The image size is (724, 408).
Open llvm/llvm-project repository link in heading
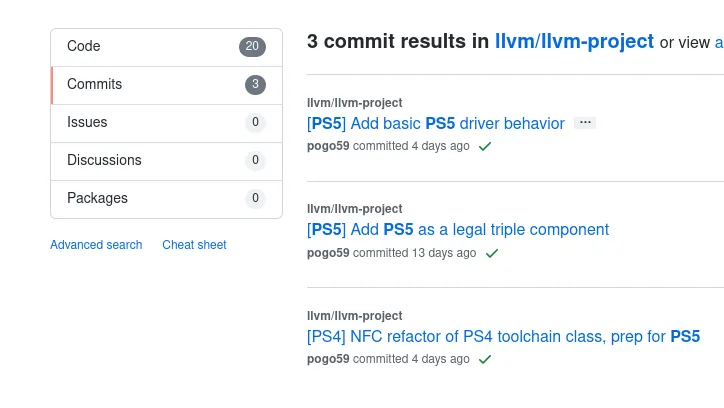pos(574,41)
